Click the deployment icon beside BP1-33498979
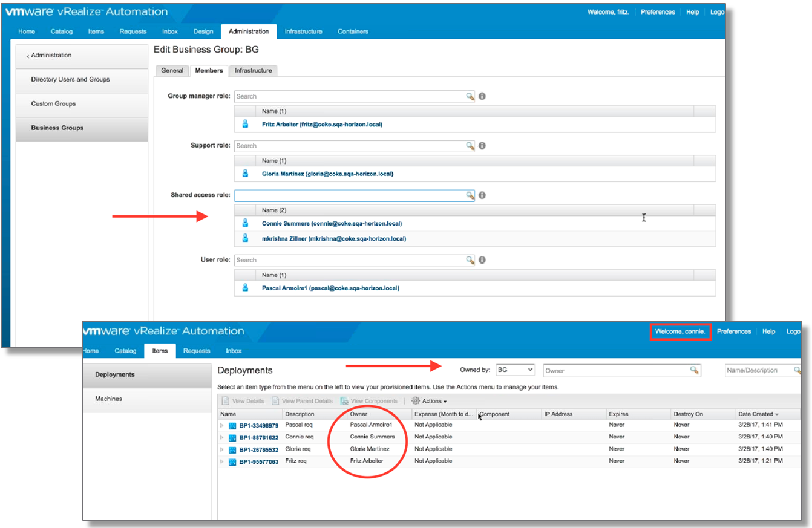The width and height of the screenshot is (812, 528). [233, 425]
